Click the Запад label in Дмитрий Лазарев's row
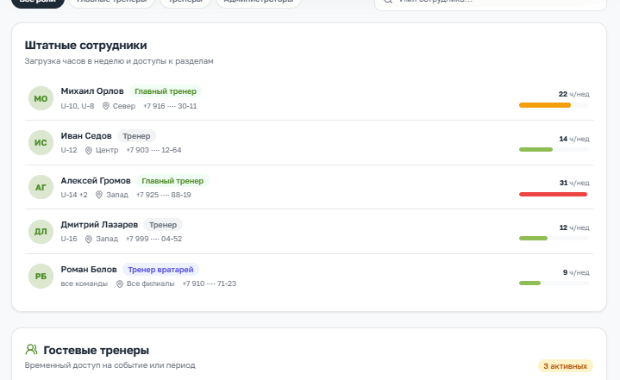 tap(107, 239)
